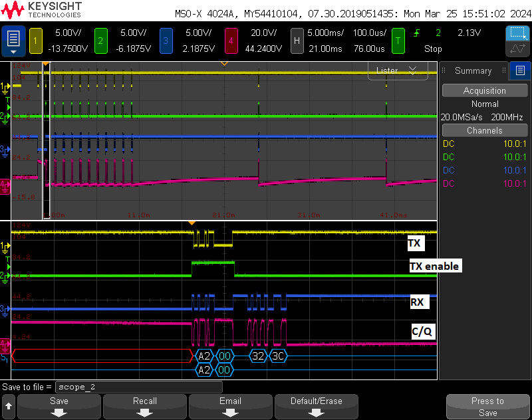532x420 pixels.
Task: Grab the Summary panel right drag handle
Action: (504, 70)
